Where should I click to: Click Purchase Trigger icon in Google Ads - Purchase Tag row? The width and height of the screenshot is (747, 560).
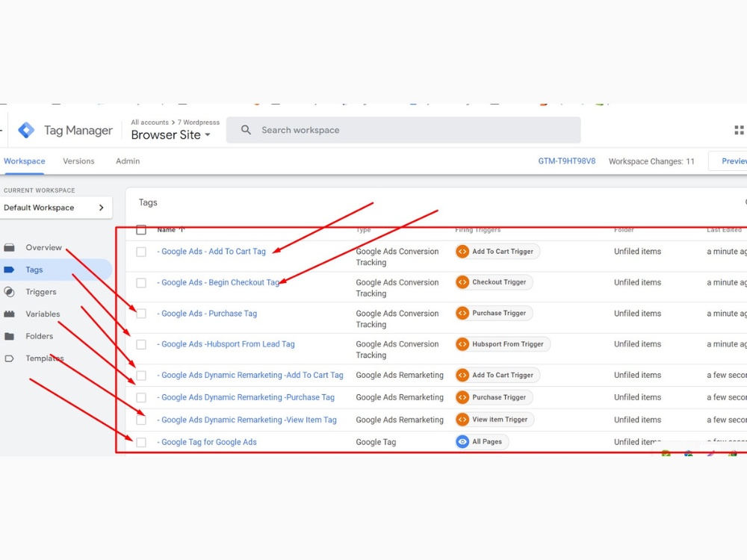[x=462, y=314]
